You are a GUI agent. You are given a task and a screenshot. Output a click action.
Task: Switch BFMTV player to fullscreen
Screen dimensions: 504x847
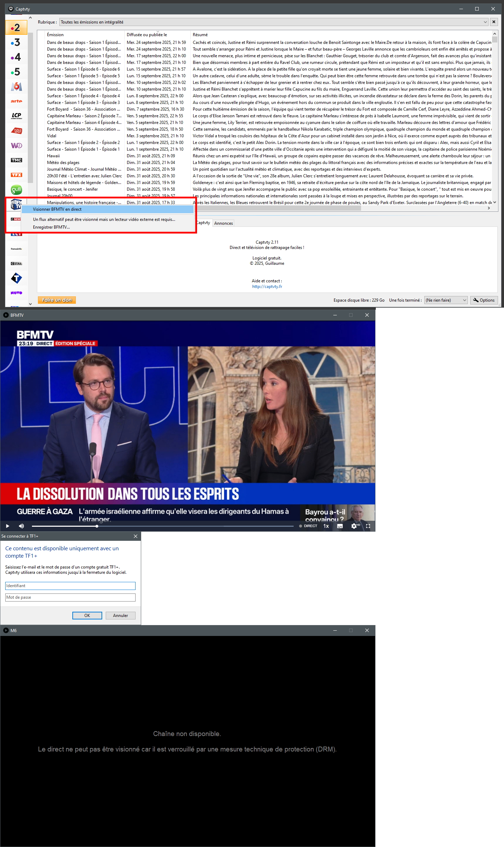click(368, 526)
